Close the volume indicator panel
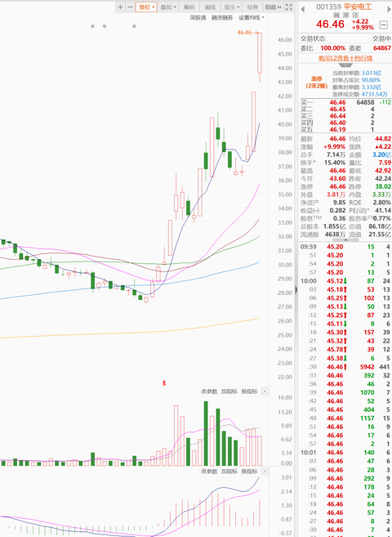Image resolution: width=392 pixels, height=537 pixels. coord(265,392)
